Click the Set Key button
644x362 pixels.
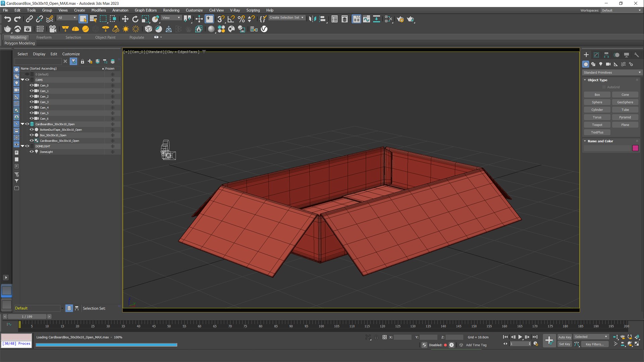[x=565, y=344]
